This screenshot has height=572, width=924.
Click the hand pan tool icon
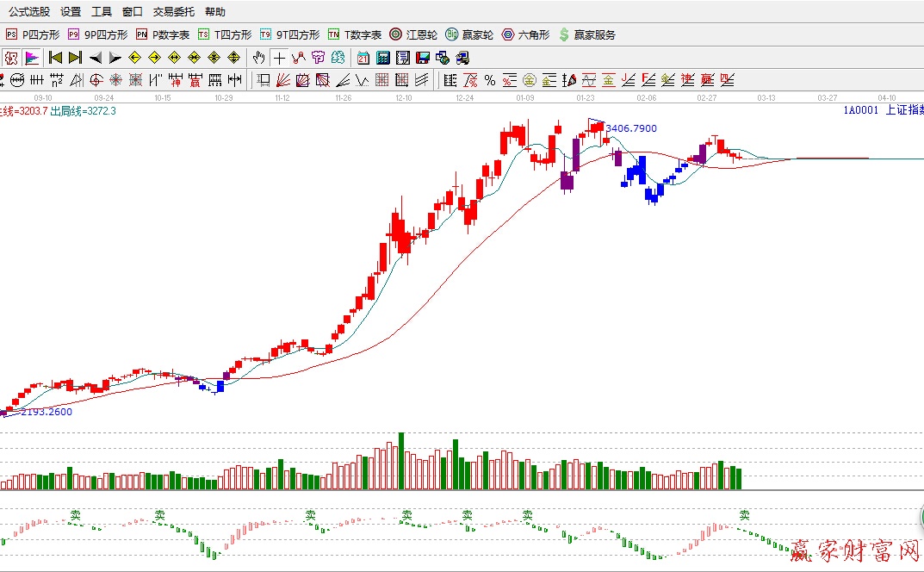259,58
